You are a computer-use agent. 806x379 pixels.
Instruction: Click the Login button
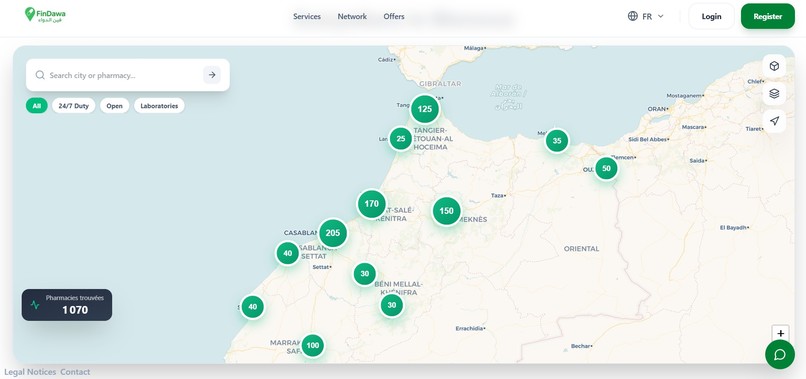[711, 16]
